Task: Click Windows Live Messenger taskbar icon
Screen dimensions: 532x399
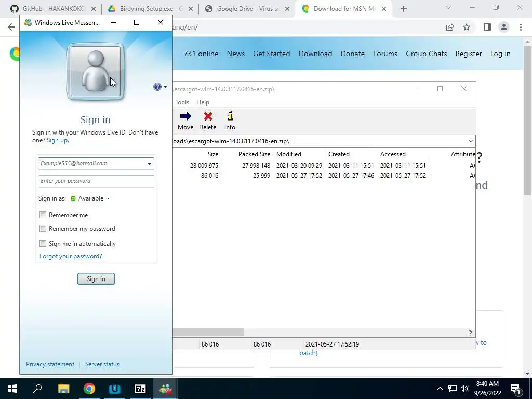Action: pos(166,389)
